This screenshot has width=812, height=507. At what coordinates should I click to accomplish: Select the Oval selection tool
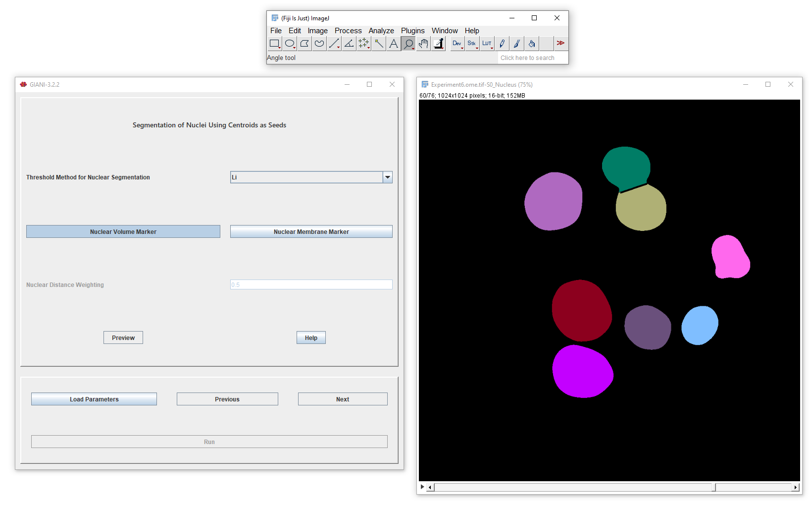(290, 44)
